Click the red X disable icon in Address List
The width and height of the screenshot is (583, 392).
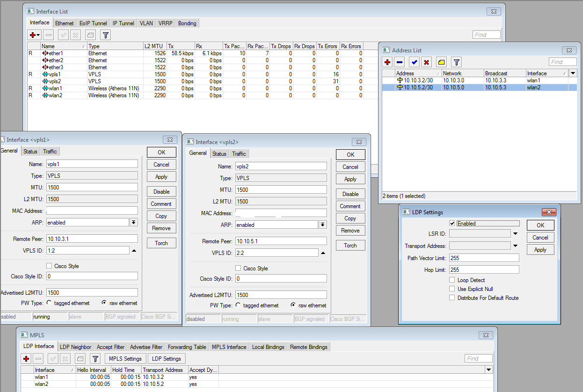426,62
